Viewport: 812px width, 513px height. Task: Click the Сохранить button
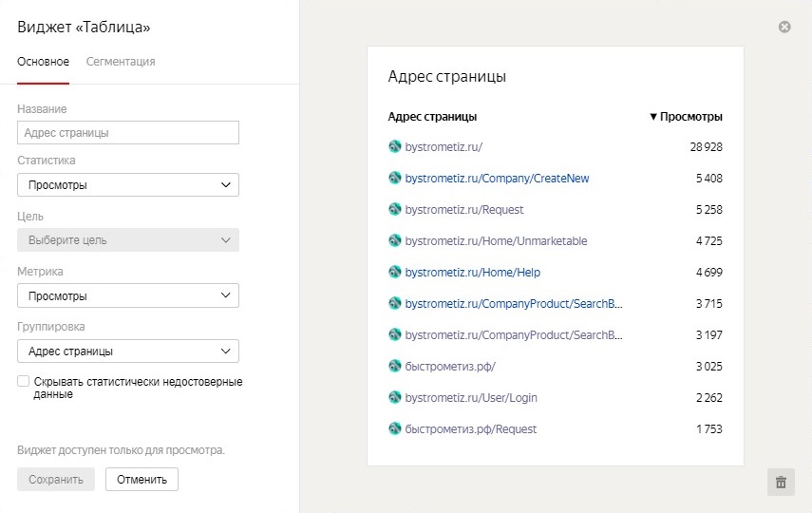(x=56, y=480)
